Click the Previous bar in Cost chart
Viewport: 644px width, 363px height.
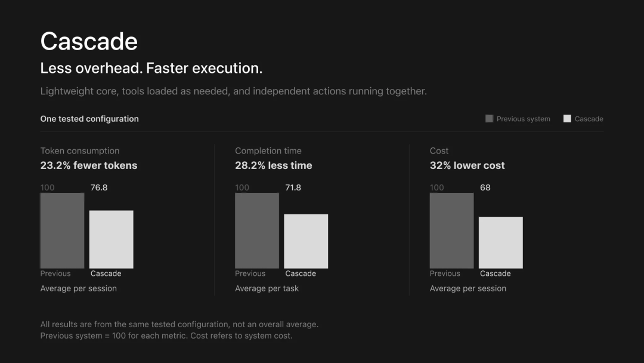[451, 230]
